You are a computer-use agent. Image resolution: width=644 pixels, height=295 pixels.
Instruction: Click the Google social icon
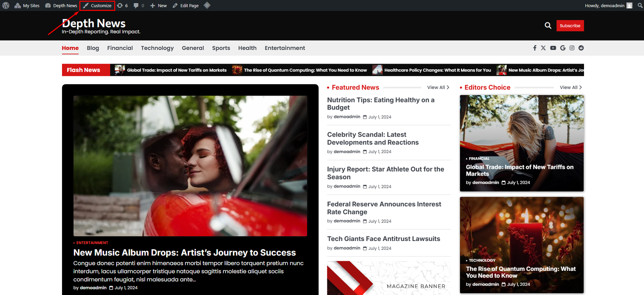point(563,48)
